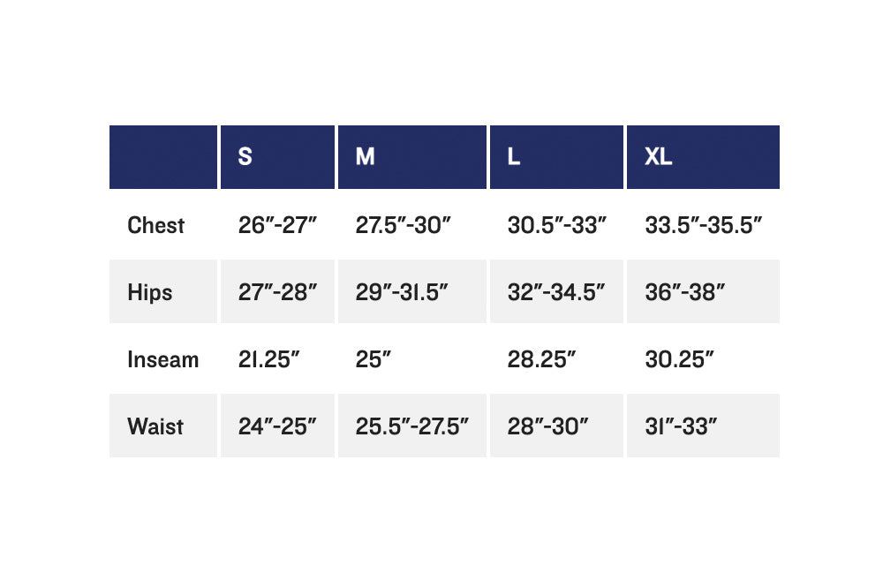Select the 31"-33" waist value
Screen dimensions: 883x588
coord(681,426)
